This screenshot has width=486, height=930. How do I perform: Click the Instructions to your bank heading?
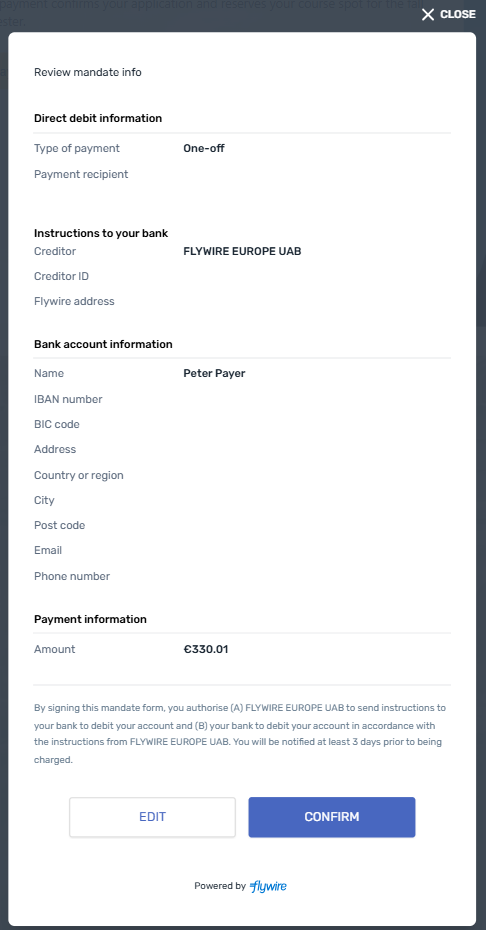tap(101, 233)
